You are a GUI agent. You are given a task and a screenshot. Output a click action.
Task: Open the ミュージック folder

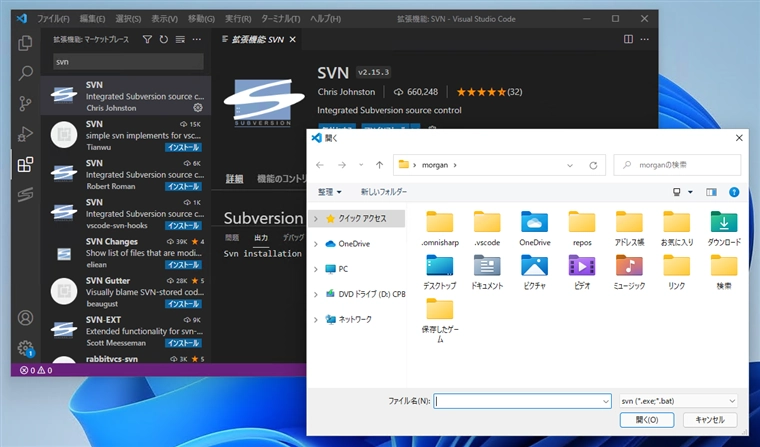coord(629,272)
